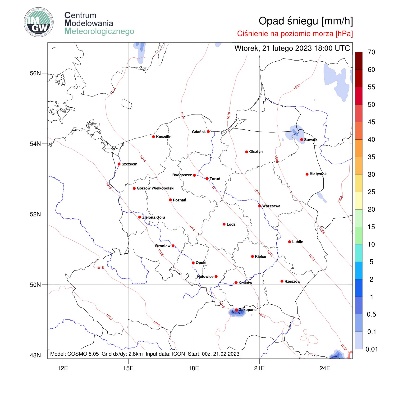Pick the pale yellow legend band between 20 and 25
Image resolution: width=403 pixels, height=403 pixels.
(359, 201)
